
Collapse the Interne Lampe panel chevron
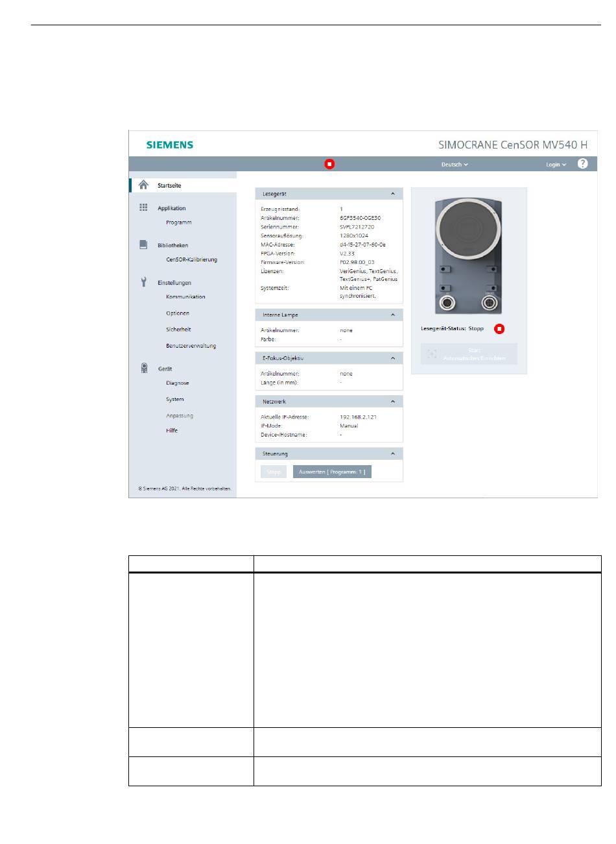coord(393,315)
